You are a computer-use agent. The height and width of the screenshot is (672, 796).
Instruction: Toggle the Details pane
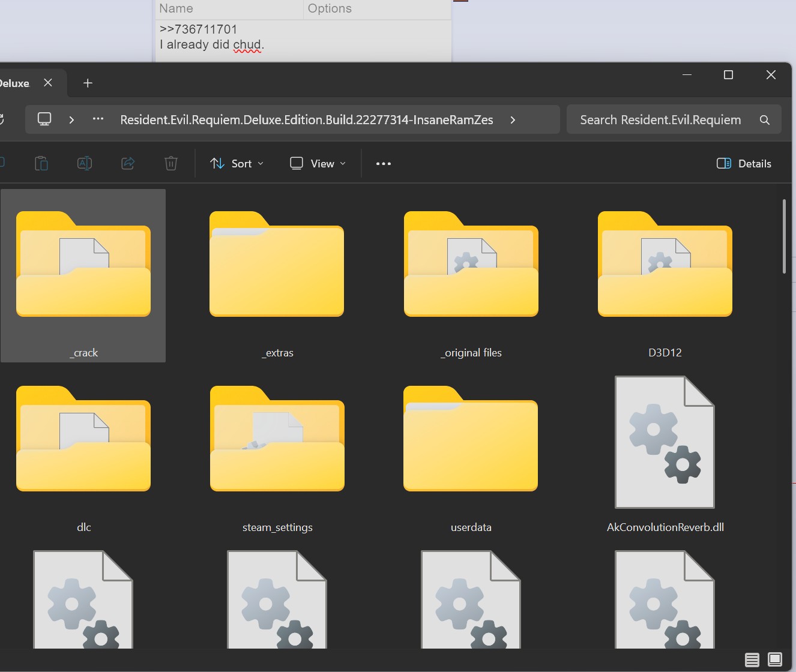744,164
